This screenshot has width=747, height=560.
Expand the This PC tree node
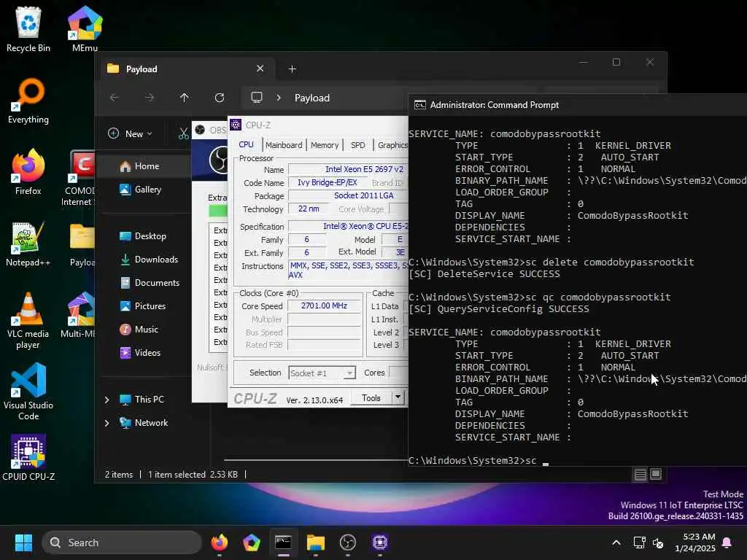click(107, 400)
